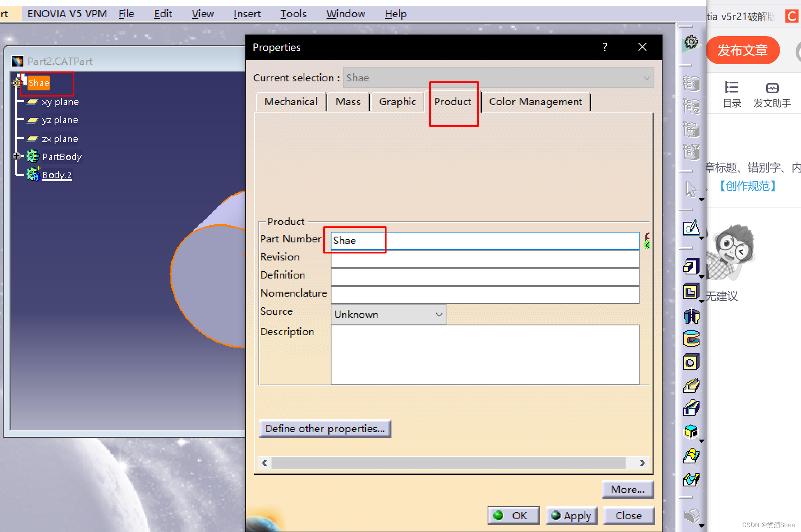The image size is (801, 532).
Task: Select the Rib tool icon
Action: [691, 385]
